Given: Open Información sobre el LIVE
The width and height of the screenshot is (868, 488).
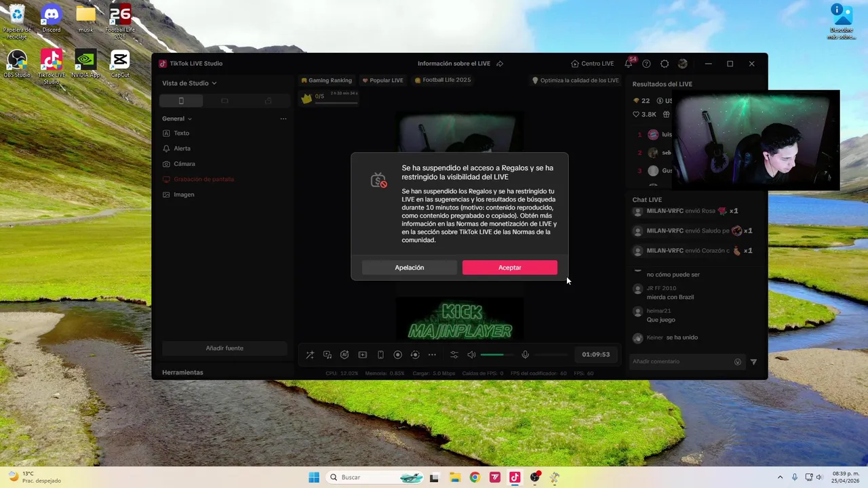Looking at the screenshot, I should click(454, 64).
